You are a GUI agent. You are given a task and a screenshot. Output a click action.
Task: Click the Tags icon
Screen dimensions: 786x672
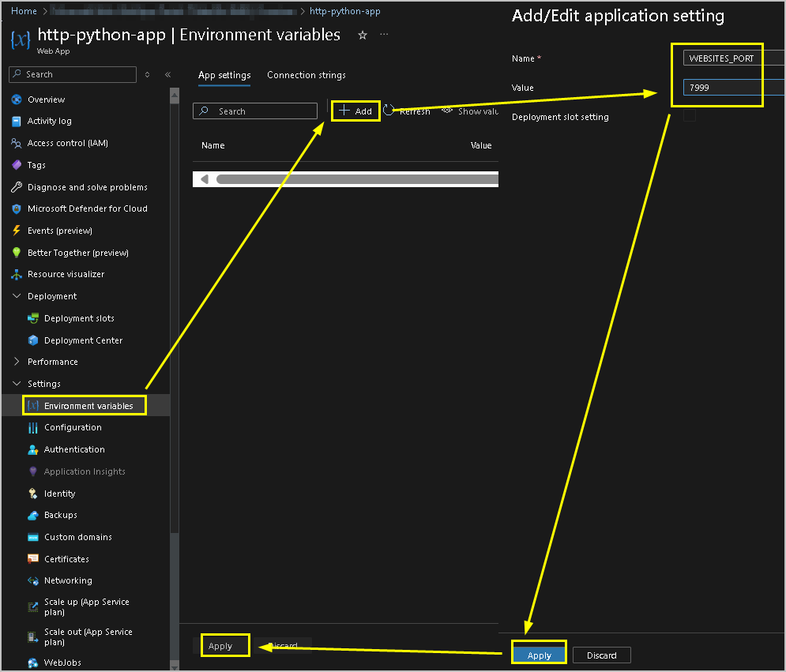click(x=17, y=165)
